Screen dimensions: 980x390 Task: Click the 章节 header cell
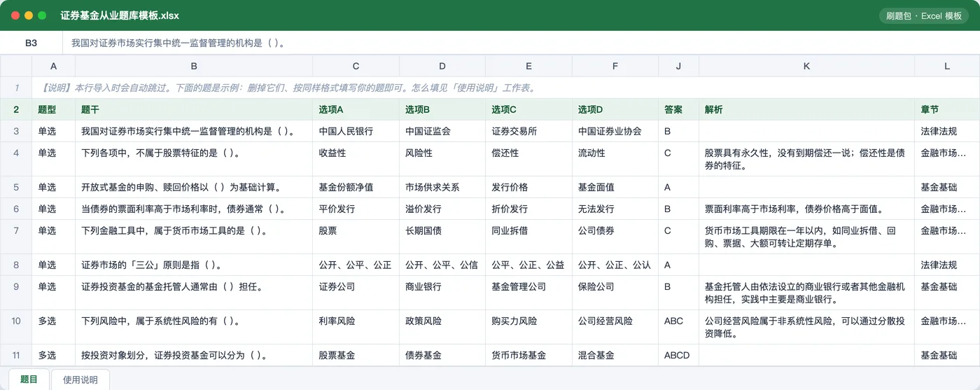tap(947, 109)
